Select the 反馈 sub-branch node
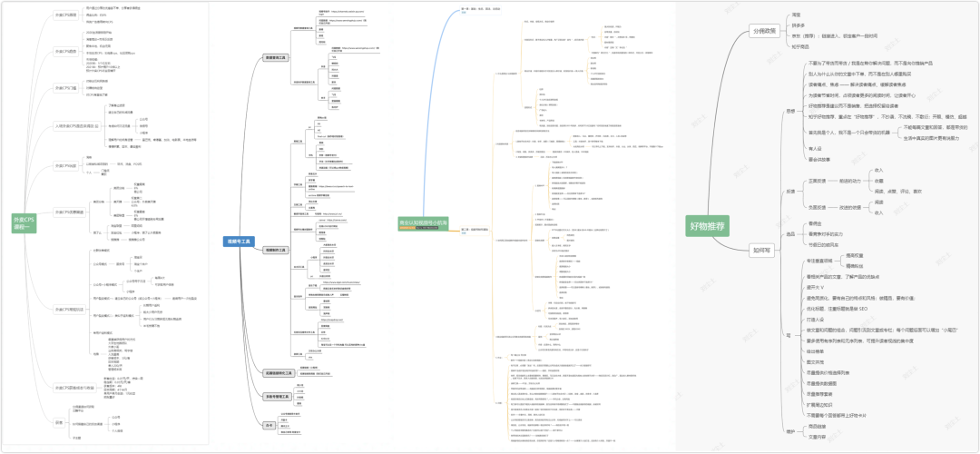The width and height of the screenshot is (980, 454). tap(790, 192)
